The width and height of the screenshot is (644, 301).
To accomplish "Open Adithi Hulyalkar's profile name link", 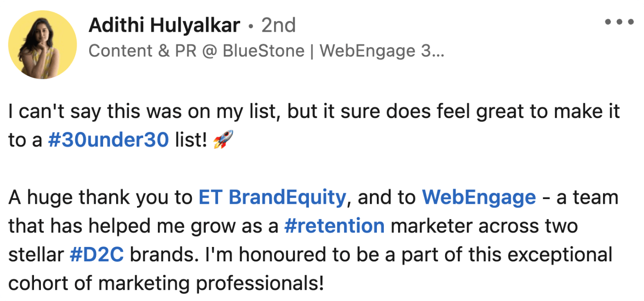I will click(x=164, y=26).
